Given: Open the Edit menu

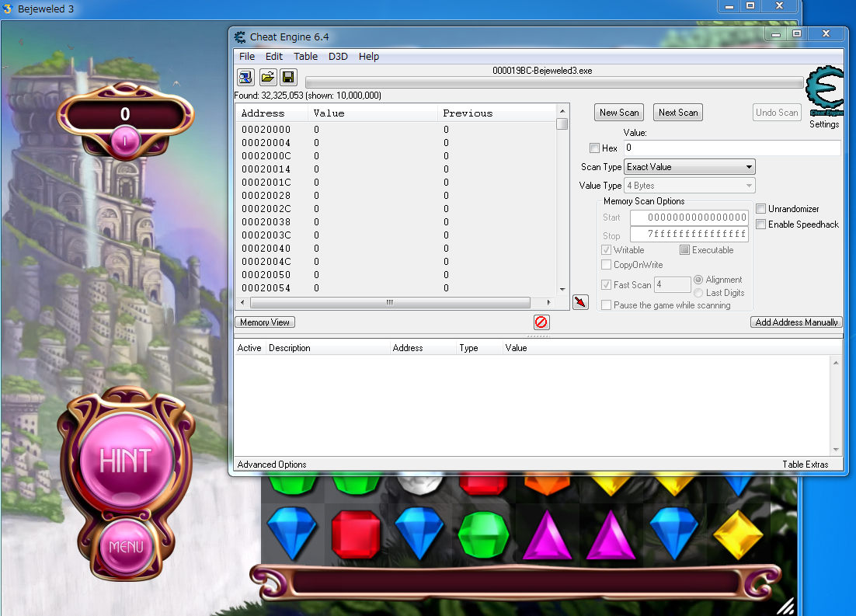Looking at the screenshot, I should point(274,56).
